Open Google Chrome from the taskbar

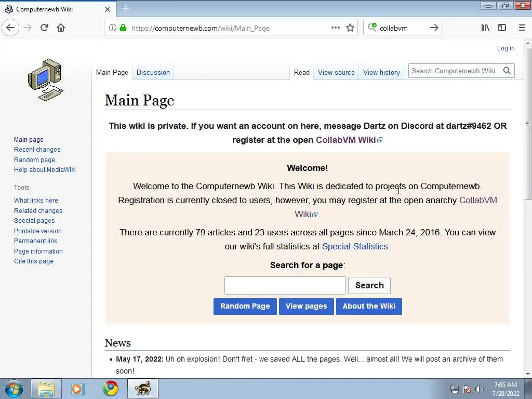[x=111, y=389]
